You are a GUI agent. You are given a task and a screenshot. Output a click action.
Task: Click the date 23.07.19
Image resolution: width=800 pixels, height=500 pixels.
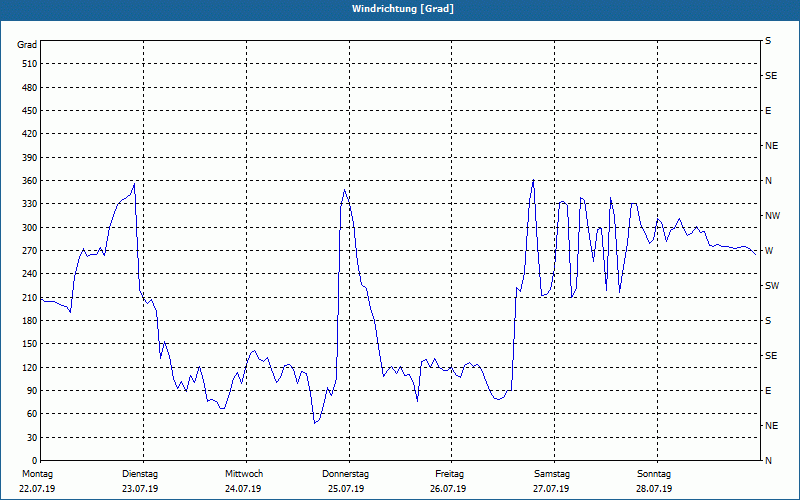click(140, 489)
